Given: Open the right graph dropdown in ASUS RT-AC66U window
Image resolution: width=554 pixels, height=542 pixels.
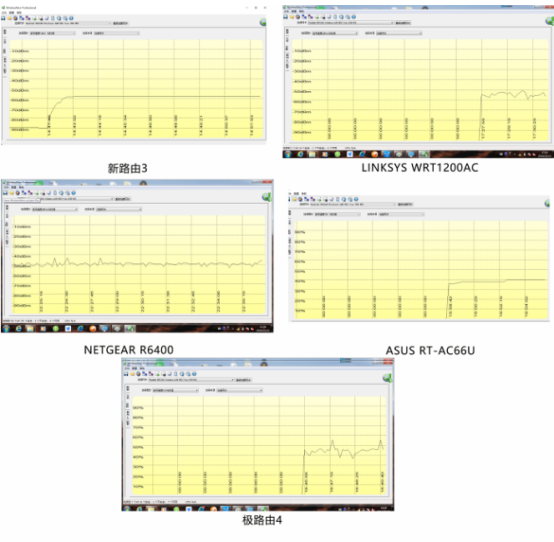Looking at the screenshot, I should coord(401,214).
